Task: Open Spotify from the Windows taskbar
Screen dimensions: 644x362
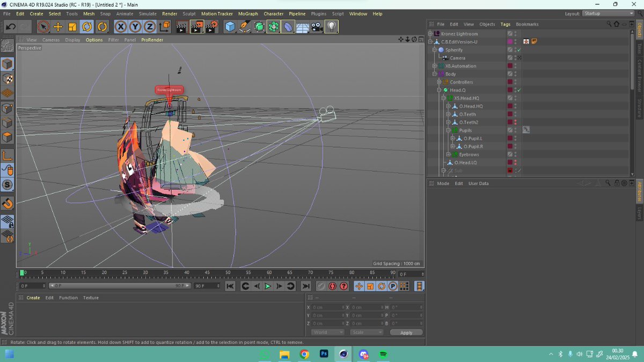Action: point(383,354)
